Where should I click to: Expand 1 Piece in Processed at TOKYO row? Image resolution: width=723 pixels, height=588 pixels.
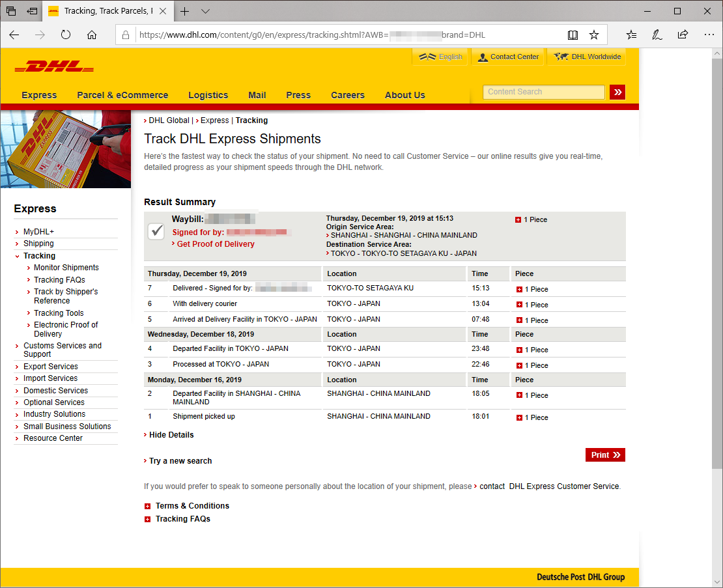point(519,366)
